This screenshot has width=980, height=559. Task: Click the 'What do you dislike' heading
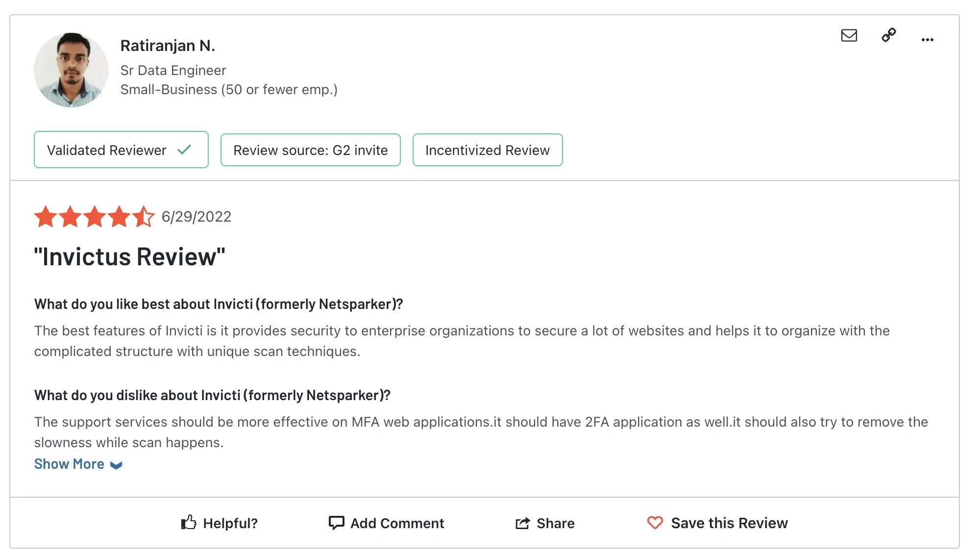212,396
